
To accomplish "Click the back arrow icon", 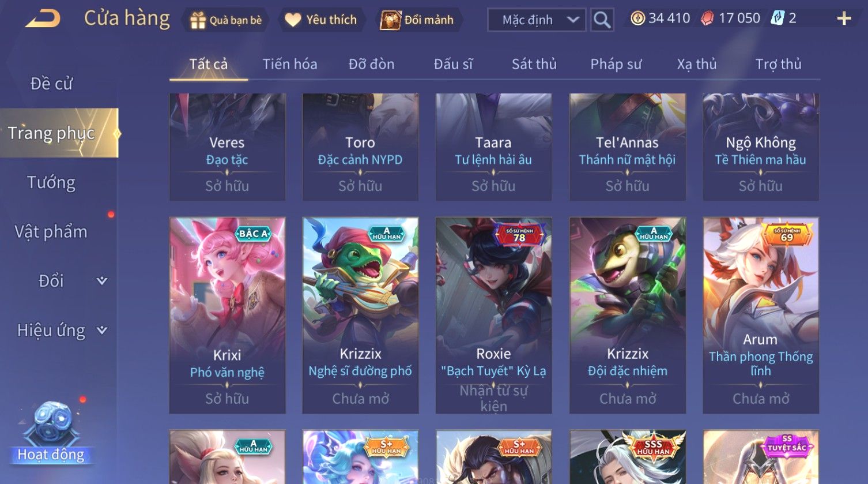I will [43, 19].
